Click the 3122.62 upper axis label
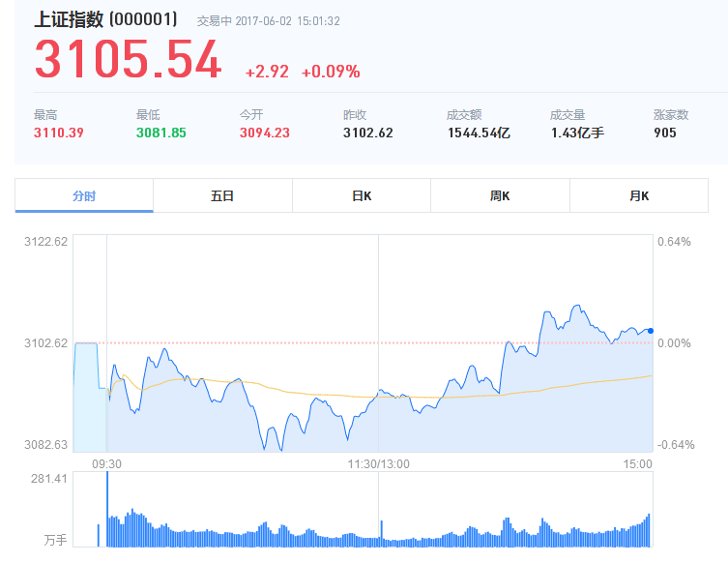This screenshot has width=728, height=563. pos(46,242)
